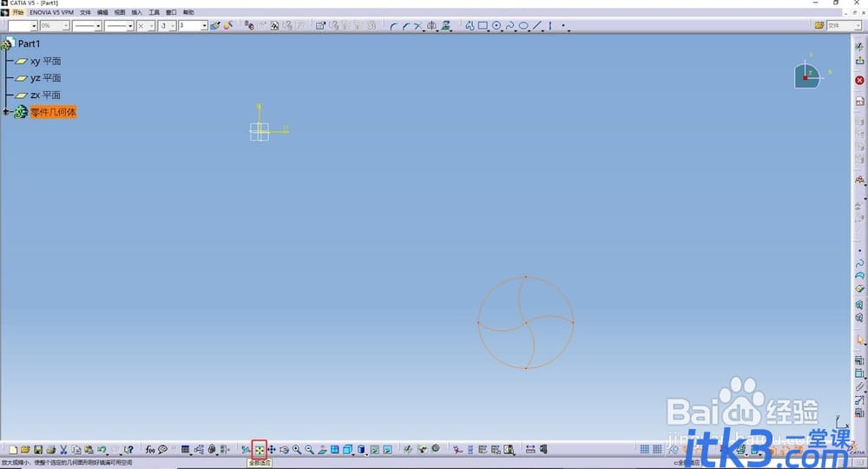Select the Corner fillet tool

[x=393, y=26]
